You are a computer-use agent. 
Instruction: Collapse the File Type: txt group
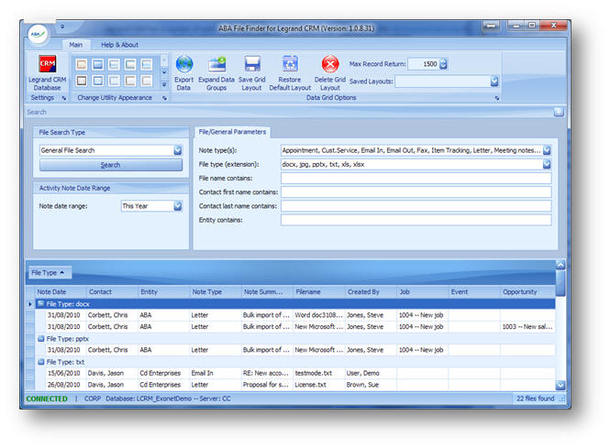pos(41,362)
